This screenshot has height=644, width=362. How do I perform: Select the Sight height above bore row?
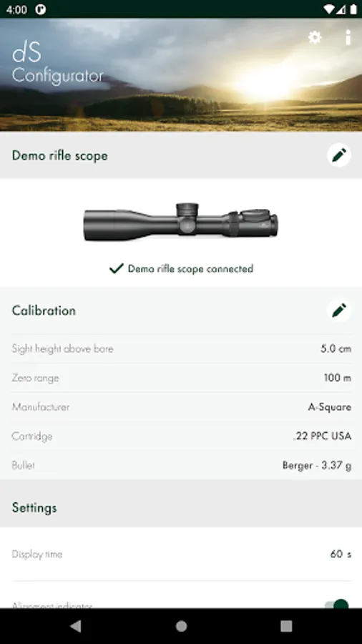tap(181, 348)
